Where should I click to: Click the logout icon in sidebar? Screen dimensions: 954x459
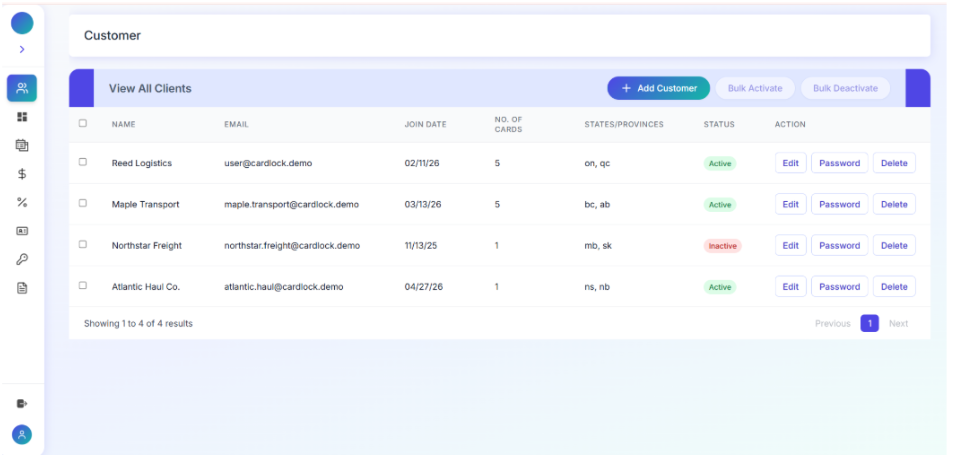22,404
